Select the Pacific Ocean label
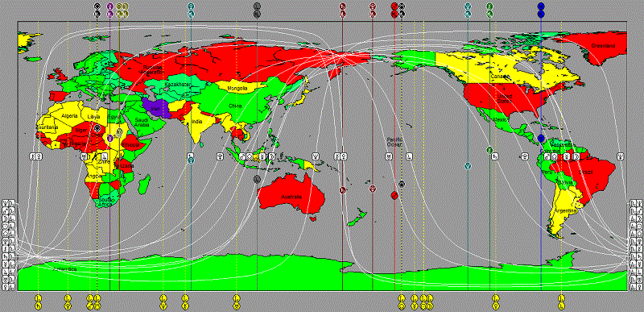The height and width of the screenshot is (312, 644). [x=394, y=142]
